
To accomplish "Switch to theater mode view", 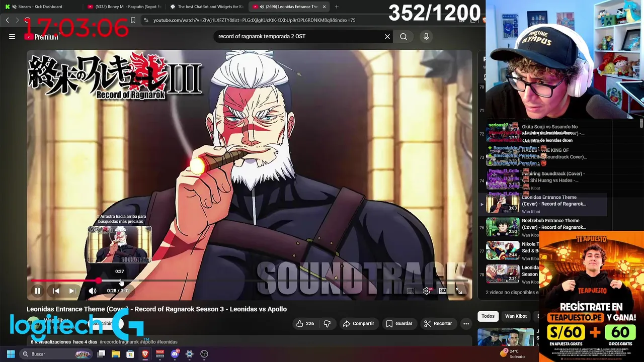I will click(x=443, y=291).
